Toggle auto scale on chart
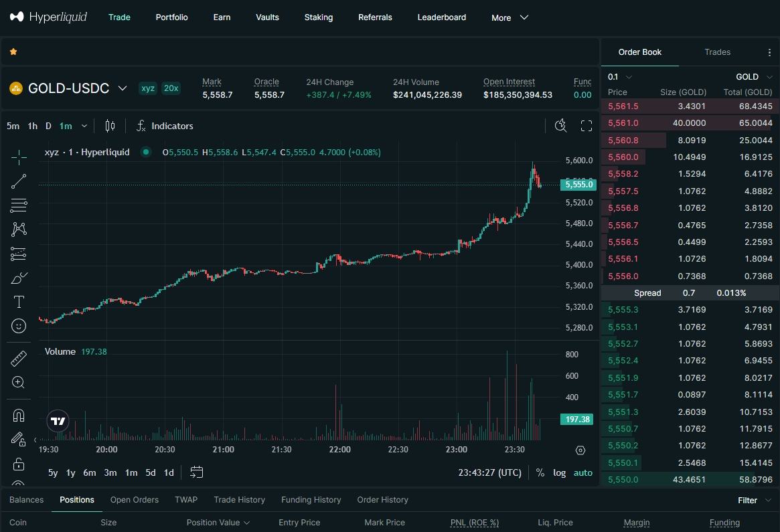Image resolution: width=780 pixels, height=532 pixels. click(x=583, y=473)
